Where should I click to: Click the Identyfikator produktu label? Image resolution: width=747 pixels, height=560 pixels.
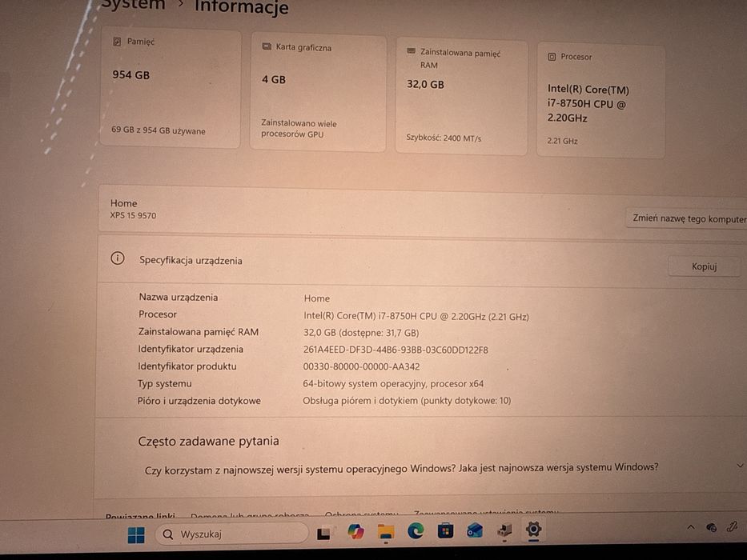187,366
